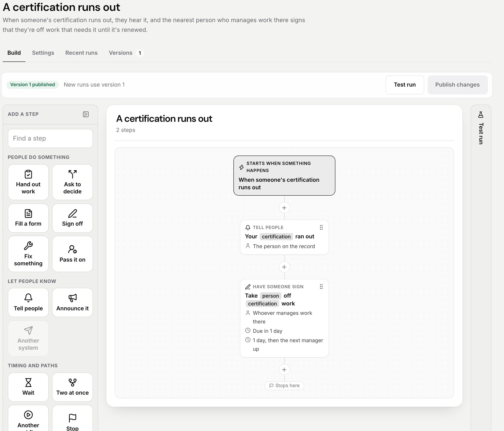Screen dimensions: 504x431
Task: Click the play-circle Another workflow step icon
Action: 28,415
